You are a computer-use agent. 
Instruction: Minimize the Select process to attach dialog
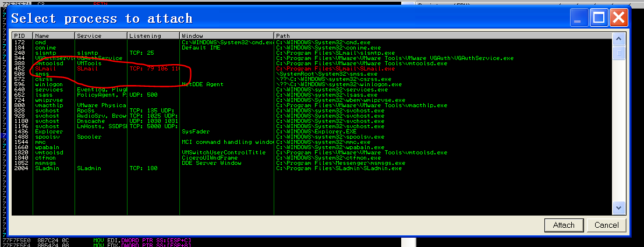pyautogui.click(x=579, y=17)
